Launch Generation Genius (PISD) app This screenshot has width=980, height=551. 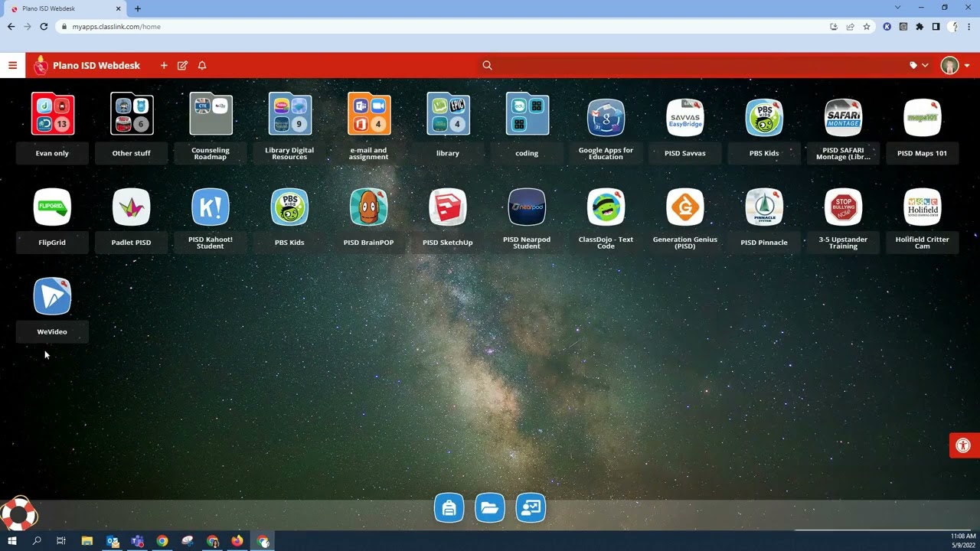tap(684, 207)
